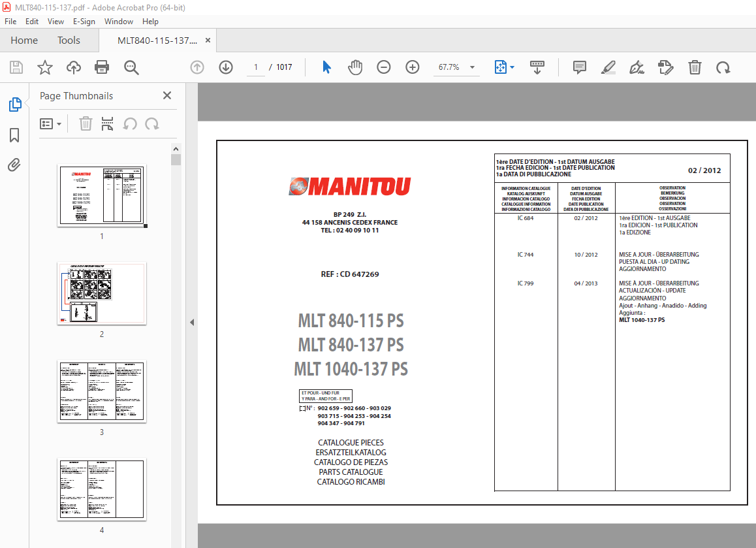Rotate the page clockwise from main toolbar
Screen dimensions: 756x548
click(723, 67)
